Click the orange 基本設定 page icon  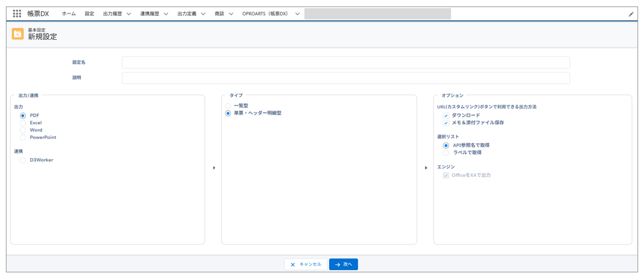[18, 34]
